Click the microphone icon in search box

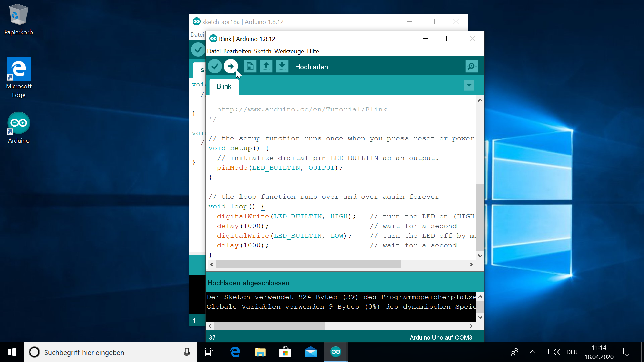click(x=187, y=352)
